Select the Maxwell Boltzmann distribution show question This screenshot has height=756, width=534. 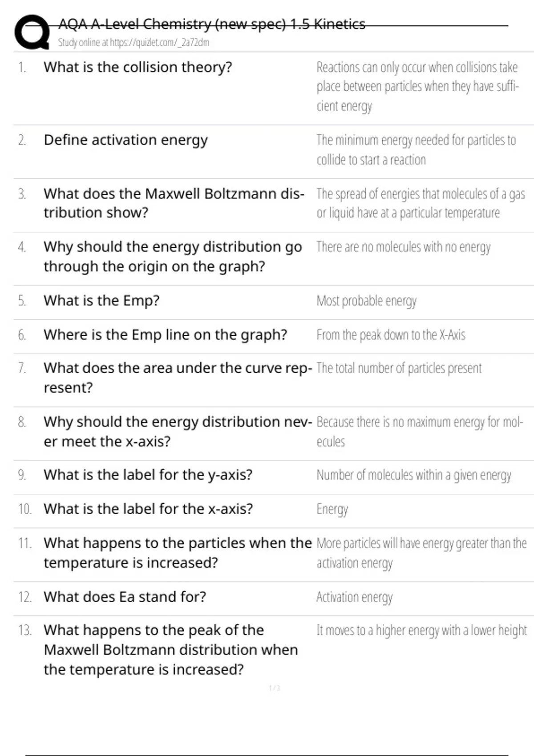pos(174,203)
